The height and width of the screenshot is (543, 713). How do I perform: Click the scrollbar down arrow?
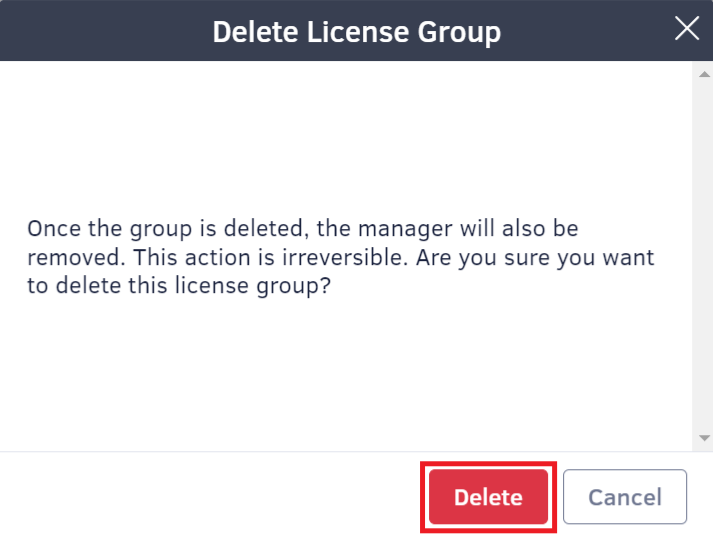pyautogui.click(x=704, y=438)
